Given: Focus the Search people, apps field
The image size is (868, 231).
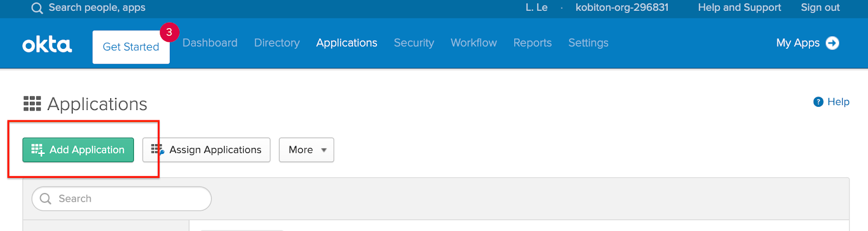Looking at the screenshot, I should [x=97, y=8].
